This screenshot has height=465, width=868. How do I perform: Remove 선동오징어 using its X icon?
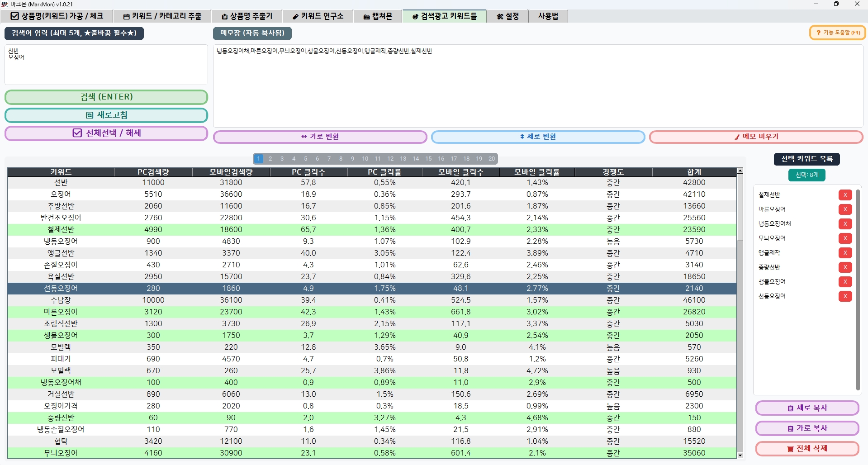coord(845,296)
